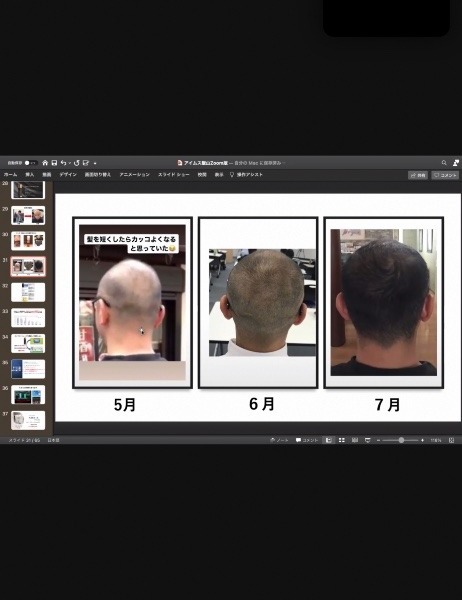The height and width of the screenshot is (600, 462).
Task: Open the quick access toolbar customize arrow
Action: coord(95,163)
